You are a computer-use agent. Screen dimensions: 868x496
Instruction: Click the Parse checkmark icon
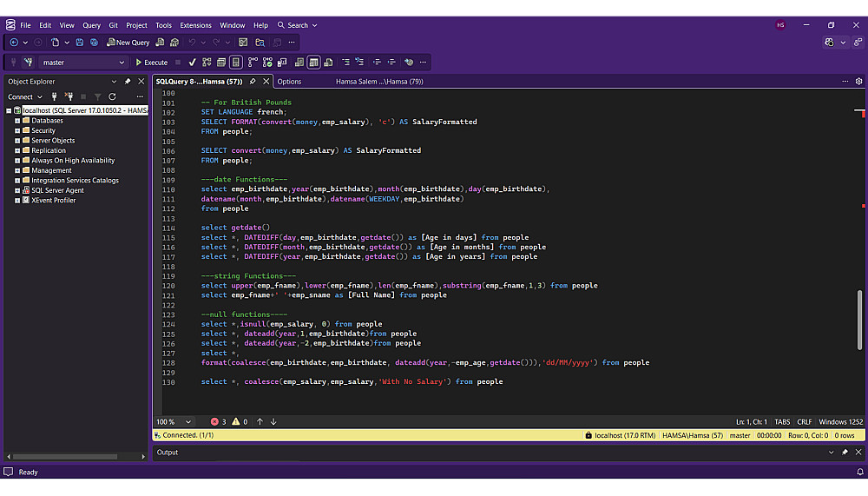pyautogui.click(x=192, y=62)
